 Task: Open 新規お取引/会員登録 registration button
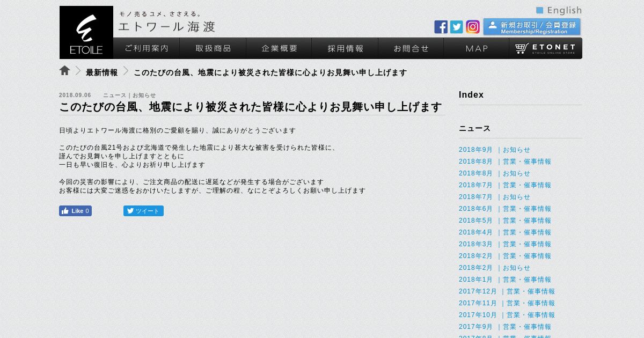click(x=532, y=27)
